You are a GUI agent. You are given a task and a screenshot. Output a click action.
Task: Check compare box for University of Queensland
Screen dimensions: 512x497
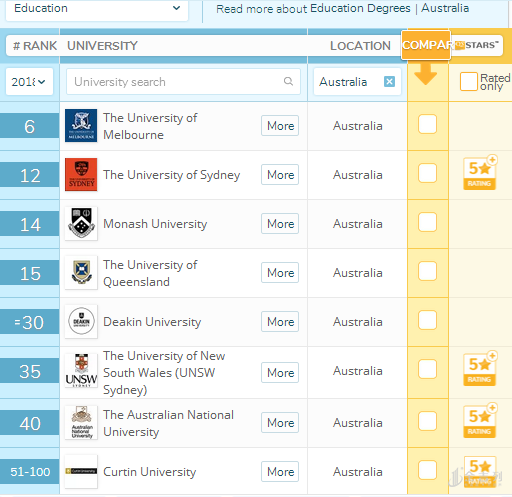(427, 271)
